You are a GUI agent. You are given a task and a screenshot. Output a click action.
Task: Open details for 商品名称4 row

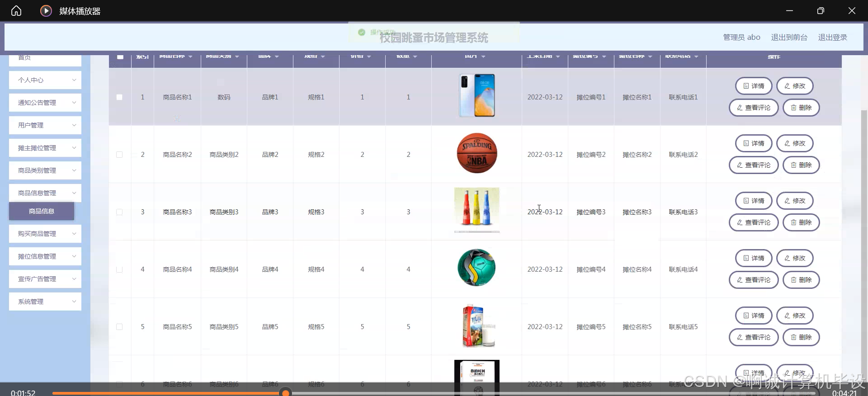(754, 258)
